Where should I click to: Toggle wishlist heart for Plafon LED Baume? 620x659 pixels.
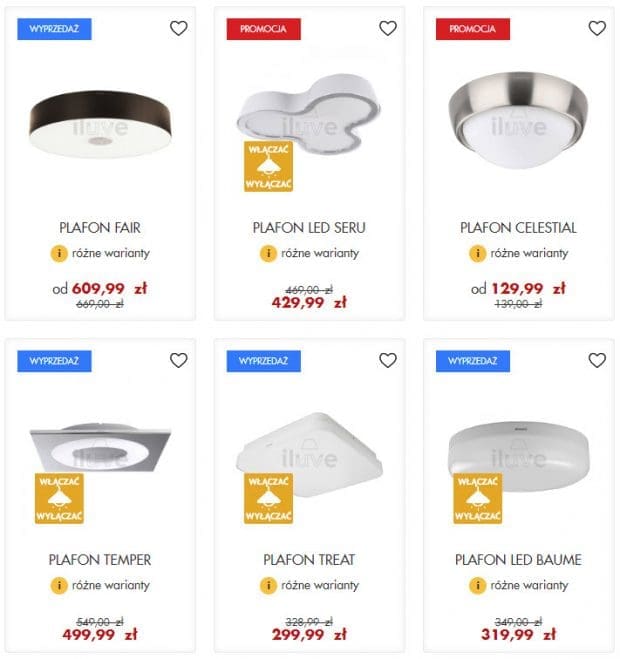click(x=596, y=360)
